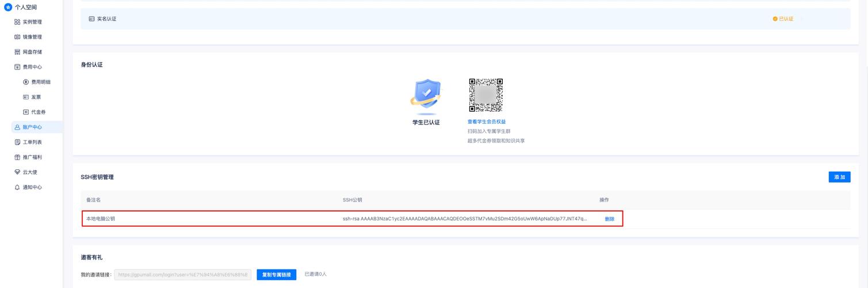Click the star icon beside 个人空间

(8, 7)
